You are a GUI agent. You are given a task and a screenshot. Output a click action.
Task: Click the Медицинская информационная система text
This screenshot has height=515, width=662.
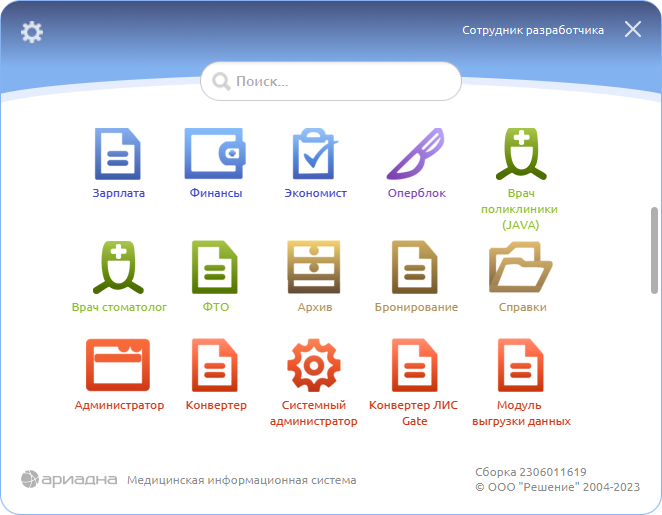(x=241, y=480)
